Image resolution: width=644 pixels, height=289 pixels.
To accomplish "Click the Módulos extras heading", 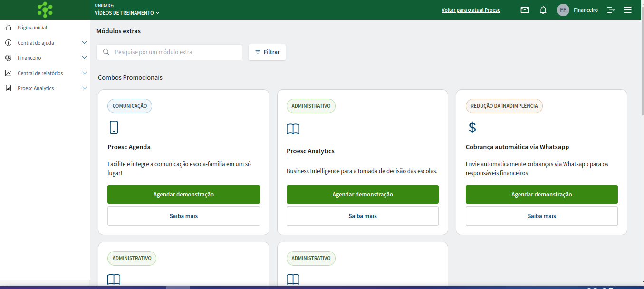I will point(118,31).
